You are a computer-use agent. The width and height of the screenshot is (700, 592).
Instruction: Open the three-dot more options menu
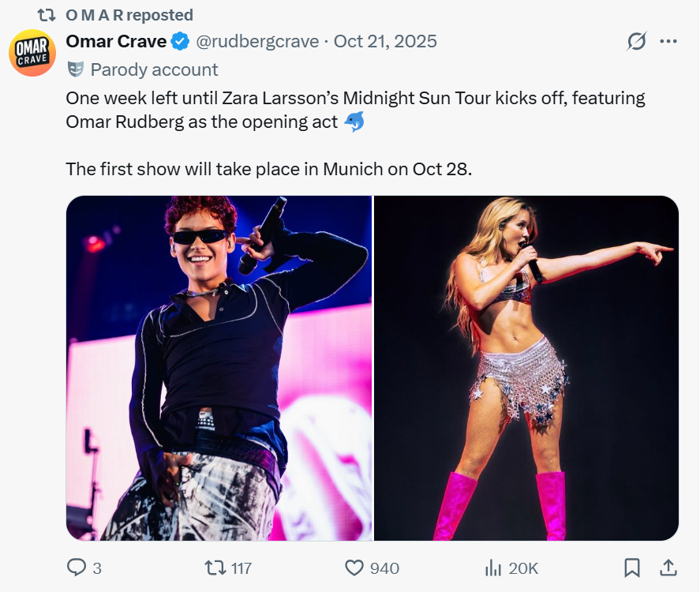(x=668, y=41)
